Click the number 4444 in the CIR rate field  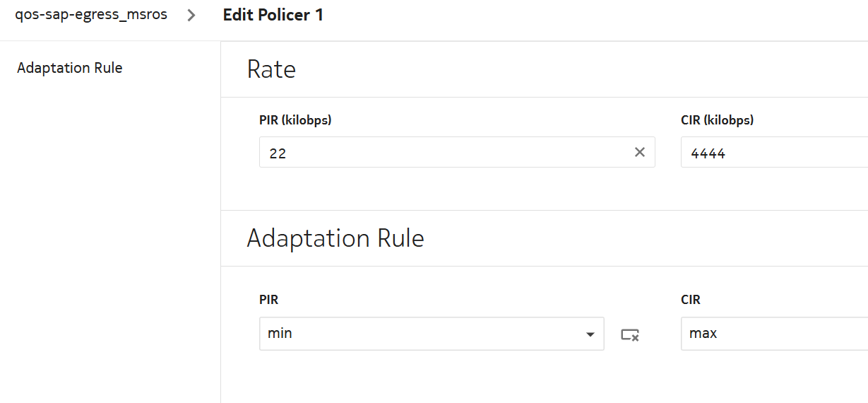click(x=708, y=153)
